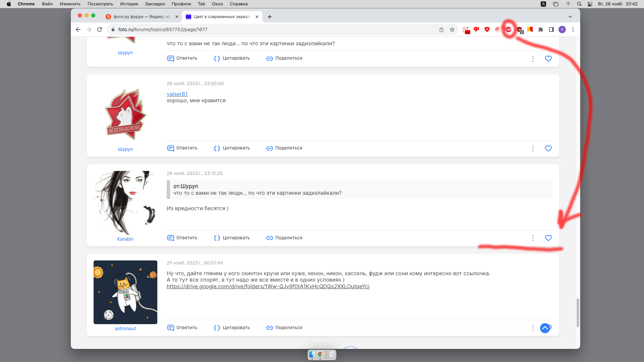Open the Chrome extensions puzzle icon
The width and height of the screenshot is (644, 362).
tap(540, 29)
